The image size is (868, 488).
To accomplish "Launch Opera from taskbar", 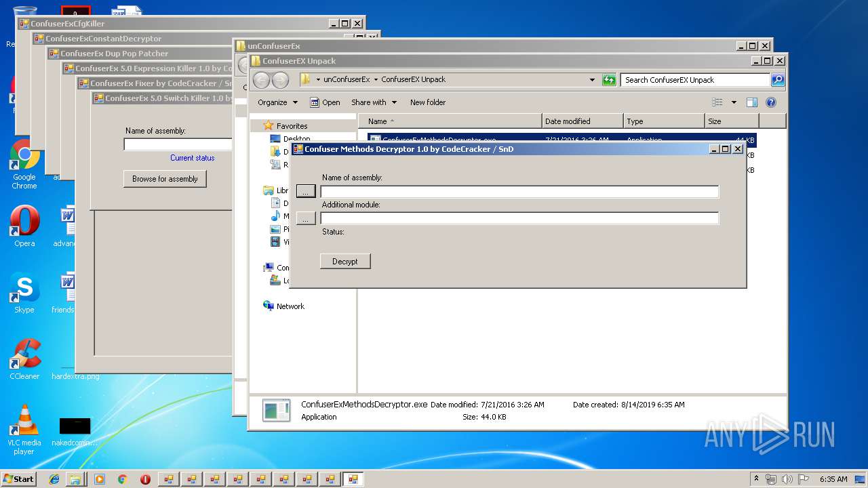I will (x=145, y=479).
